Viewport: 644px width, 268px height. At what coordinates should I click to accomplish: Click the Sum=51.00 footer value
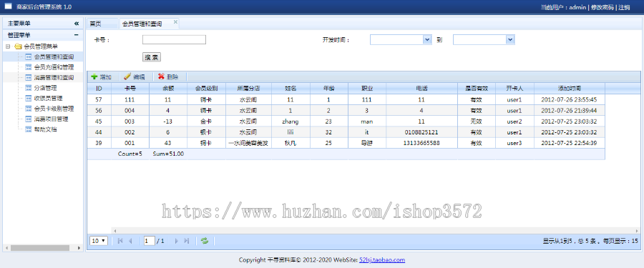click(x=168, y=154)
